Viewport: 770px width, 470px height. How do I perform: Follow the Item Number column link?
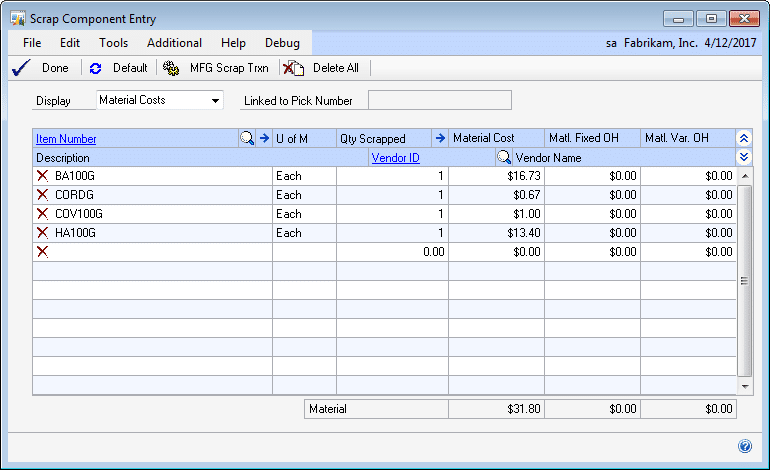click(66, 138)
